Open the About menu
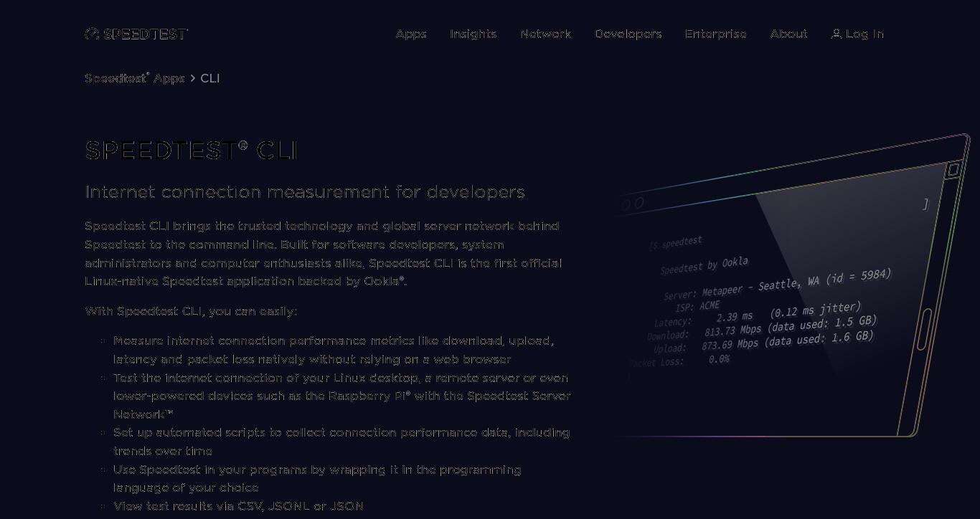The height and width of the screenshot is (519, 980). tap(788, 34)
